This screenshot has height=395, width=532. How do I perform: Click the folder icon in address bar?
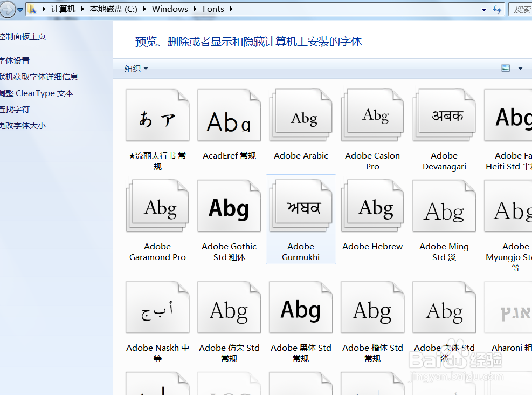32,9
